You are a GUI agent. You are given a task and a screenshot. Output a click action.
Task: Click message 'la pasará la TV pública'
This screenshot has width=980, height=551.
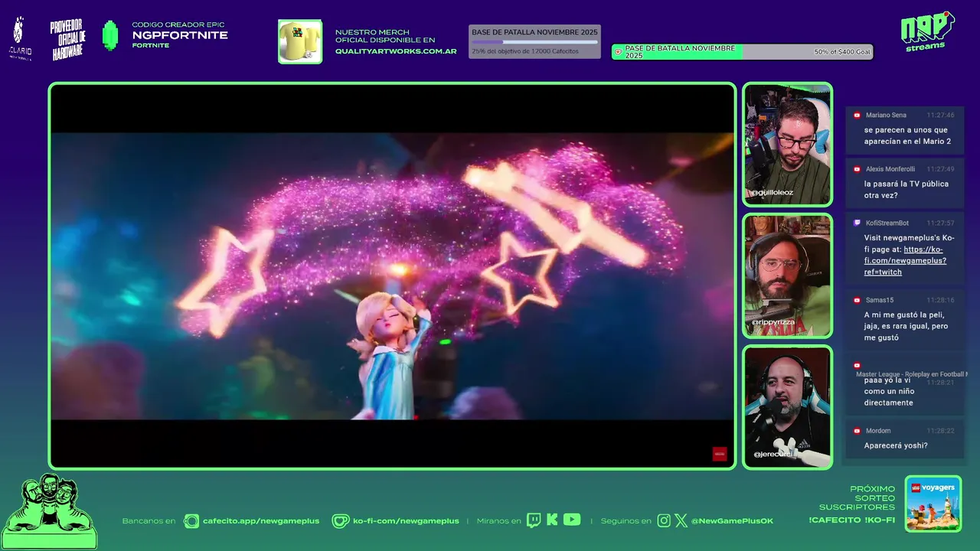click(906, 190)
